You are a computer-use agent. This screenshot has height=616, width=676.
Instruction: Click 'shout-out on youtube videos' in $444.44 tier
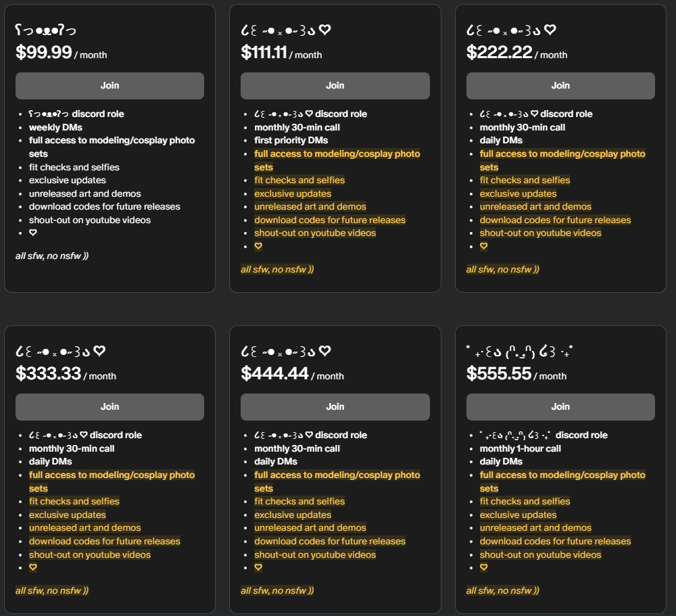[x=315, y=554]
